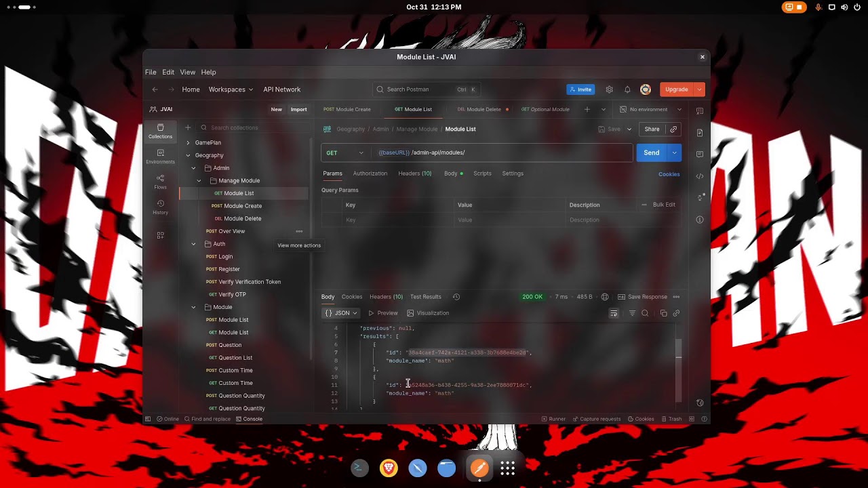This screenshot has height=488, width=868.
Task: Click Save Response button
Action: (x=642, y=297)
